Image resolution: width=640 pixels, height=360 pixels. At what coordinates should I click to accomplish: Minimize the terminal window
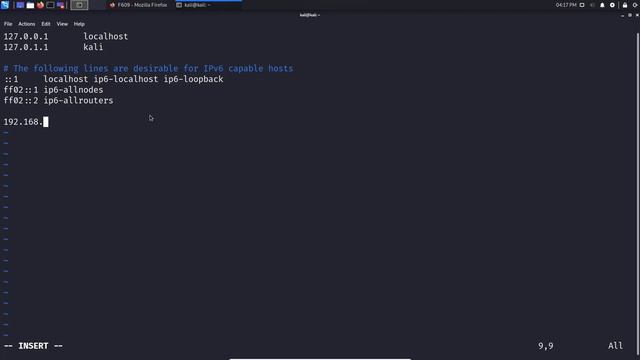click(x=622, y=15)
